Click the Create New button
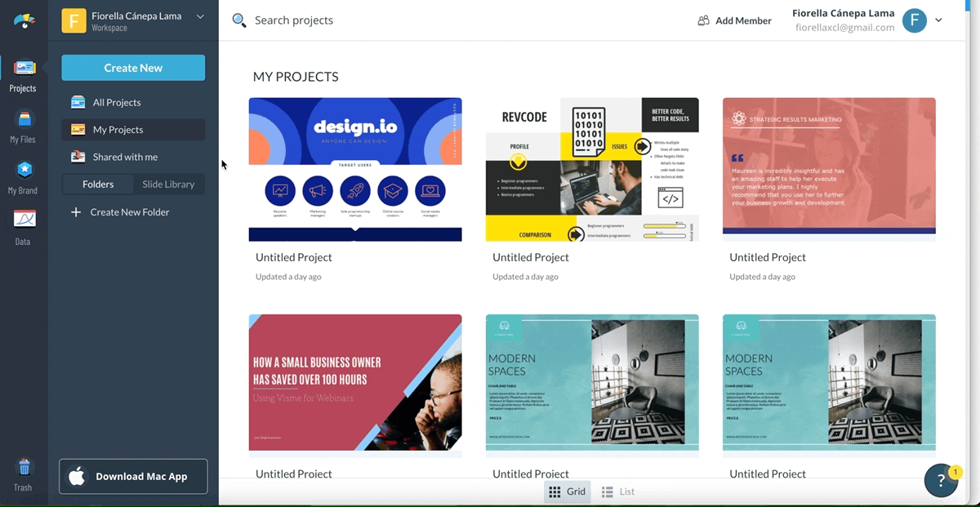 (x=133, y=68)
